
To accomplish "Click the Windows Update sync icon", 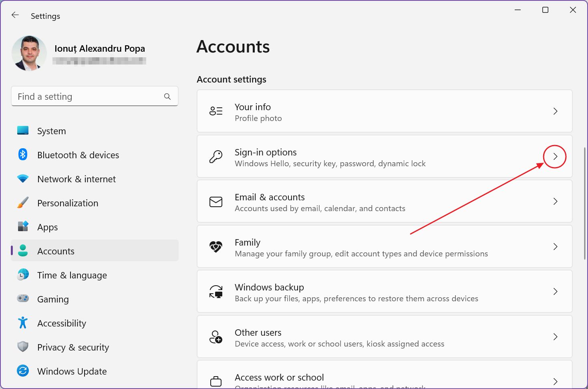I will click(23, 371).
